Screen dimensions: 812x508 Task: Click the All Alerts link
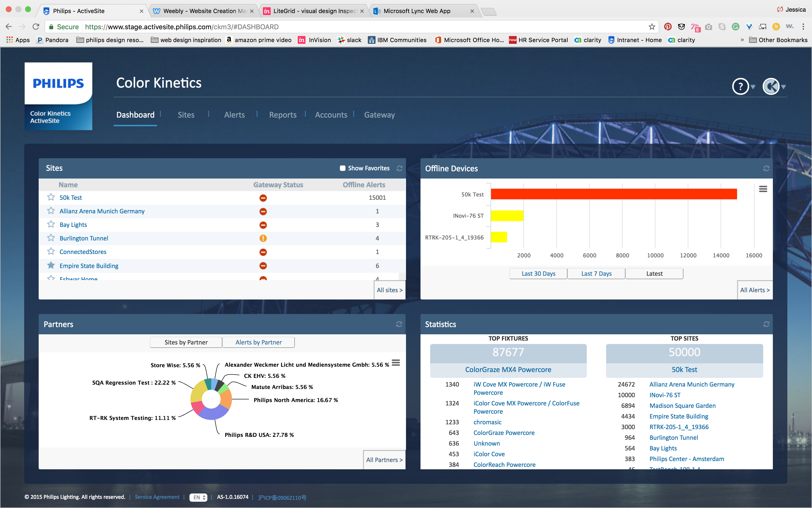point(755,290)
